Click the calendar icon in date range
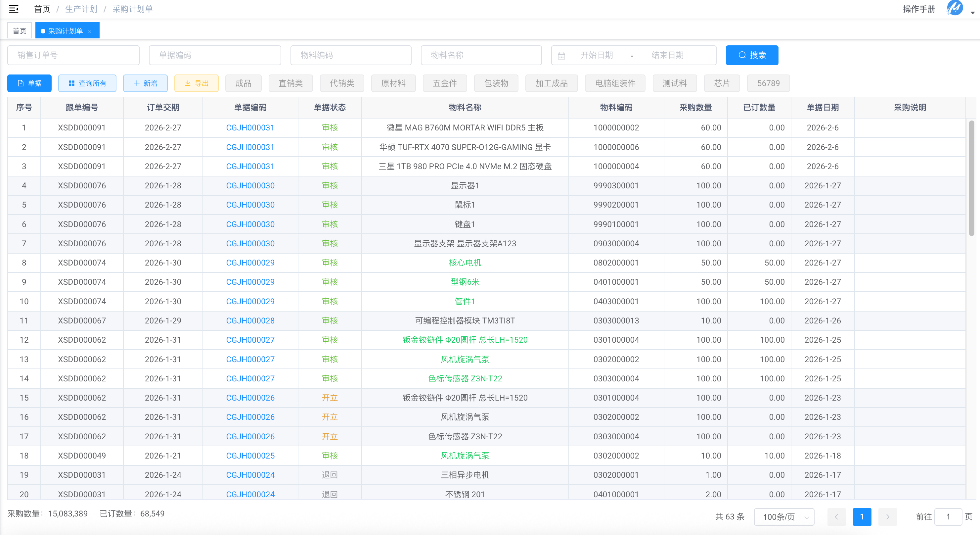980x535 pixels. [x=561, y=56]
